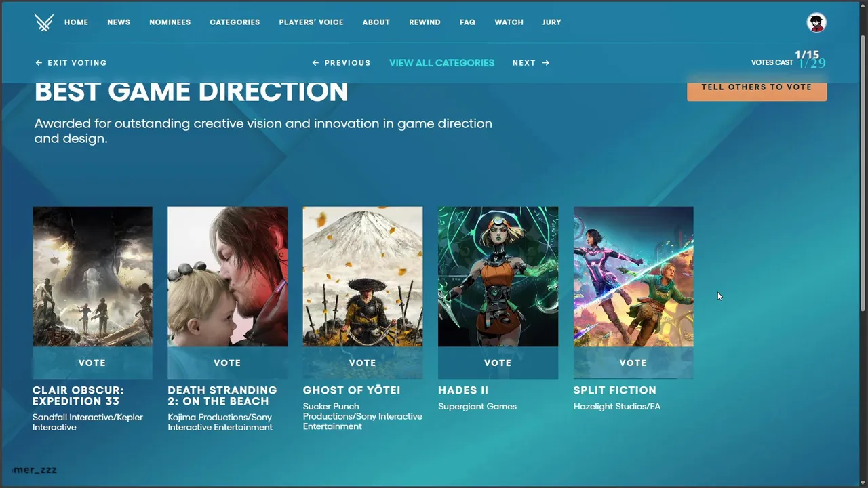
Task: Open the NOMINEES menu item
Action: pyautogui.click(x=170, y=22)
